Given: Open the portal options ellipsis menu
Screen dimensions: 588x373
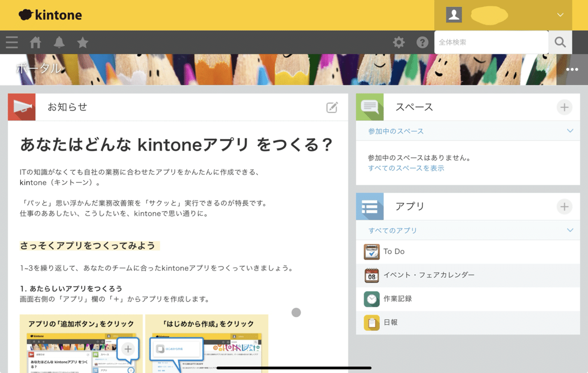Looking at the screenshot, I should click(572, 70).
